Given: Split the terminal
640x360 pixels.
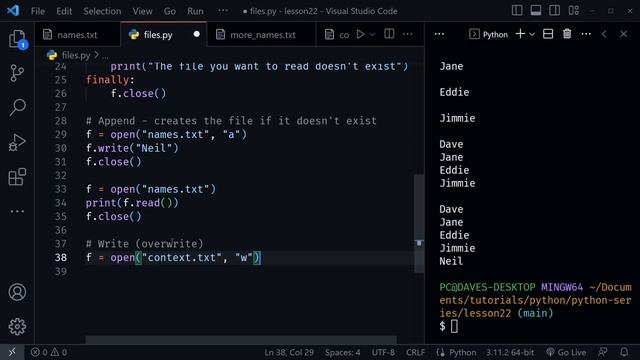Looking at the screenshot, I should pos(548,34).
